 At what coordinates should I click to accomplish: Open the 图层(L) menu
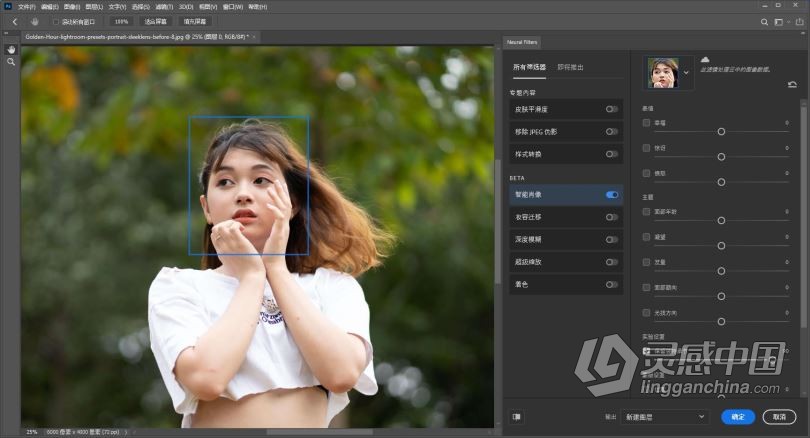click(94, 7)
